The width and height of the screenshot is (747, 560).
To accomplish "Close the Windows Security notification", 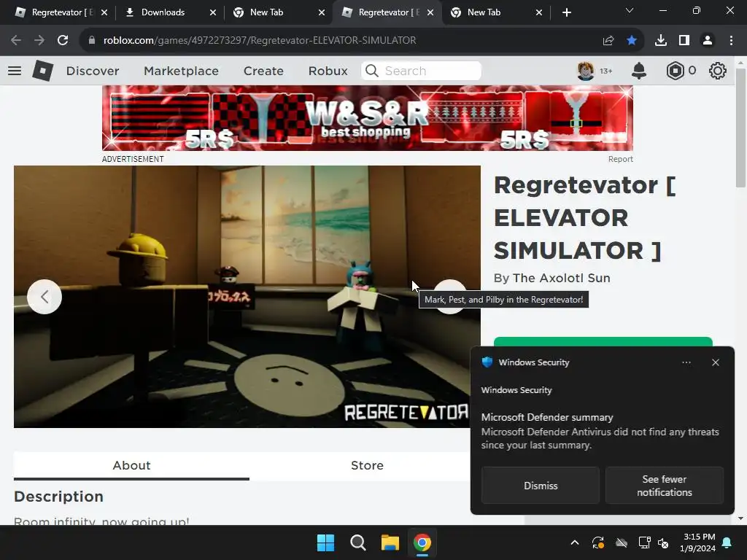I will click(x=716, y=362).
